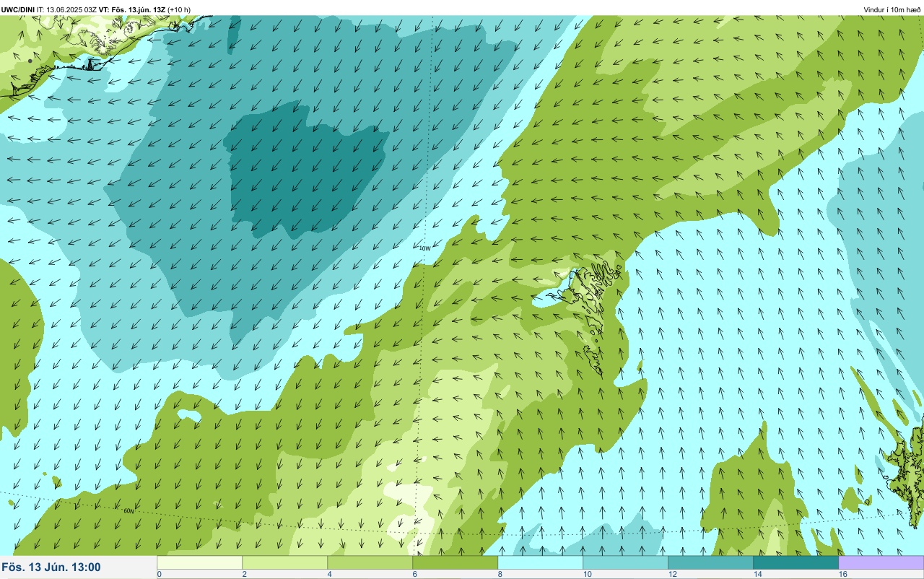The image size is (924, 579).
Task: Click the legend value '6'
Action: click(x=415, y=574)
